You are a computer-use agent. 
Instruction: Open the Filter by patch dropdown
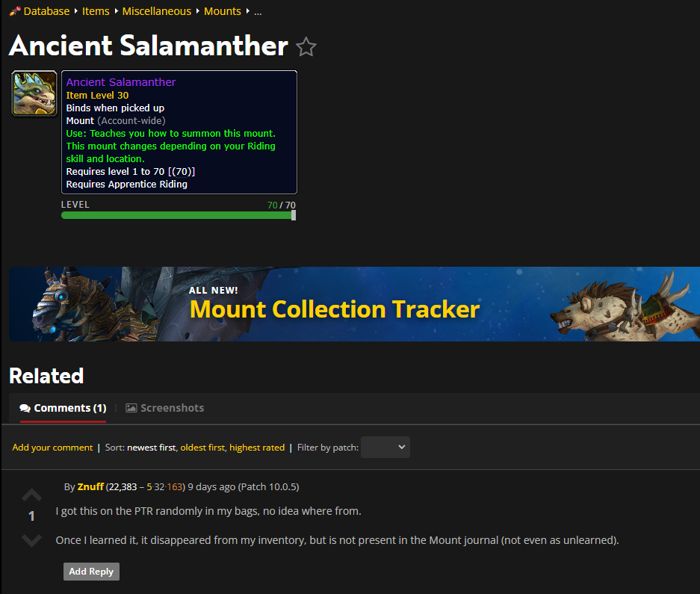pyautogui.click(x=385, y=447)
